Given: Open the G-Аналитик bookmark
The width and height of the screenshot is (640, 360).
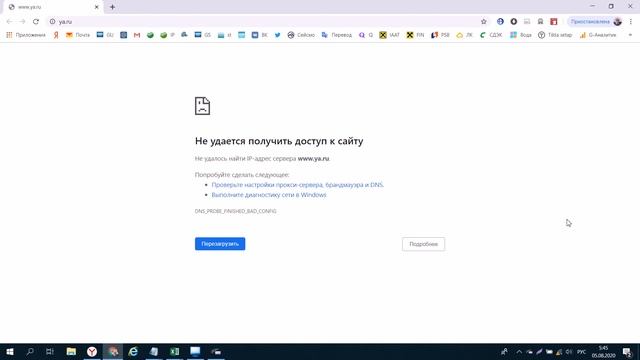Looking at the screenshot, I should 598,35.
